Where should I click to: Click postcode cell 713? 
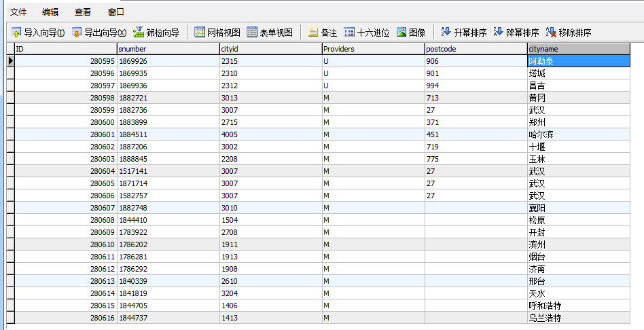coord(476,98)
